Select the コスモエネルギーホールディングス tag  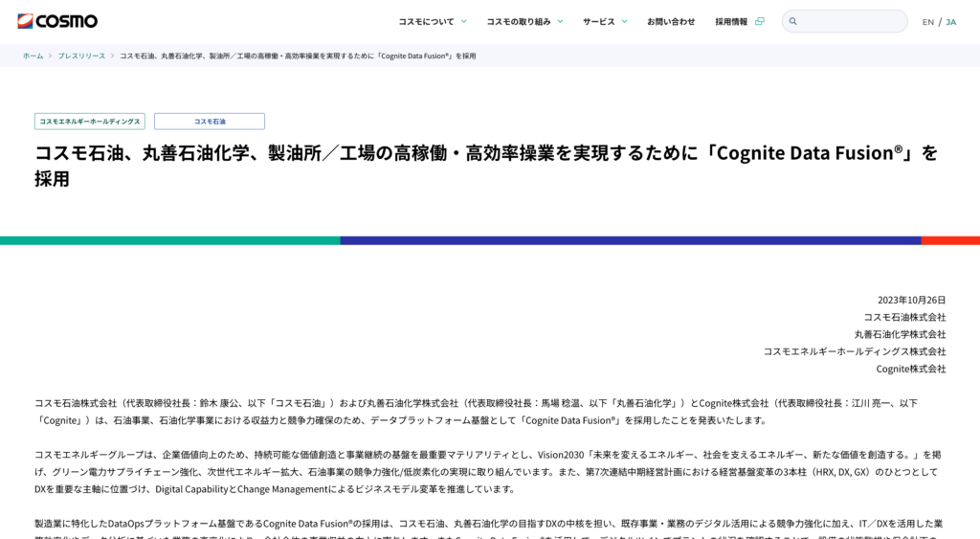(x=90, y=122)
